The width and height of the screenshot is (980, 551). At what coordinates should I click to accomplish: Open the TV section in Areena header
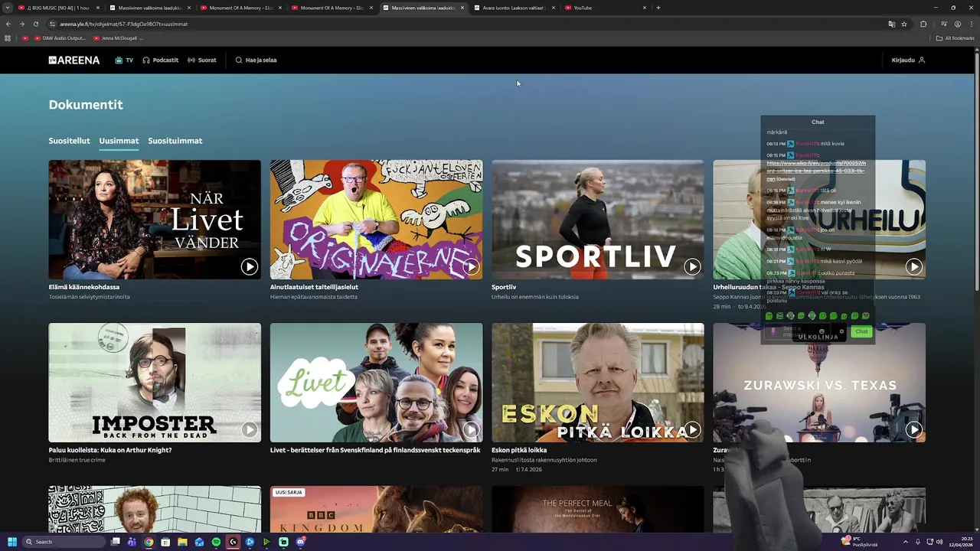(124, 60)
